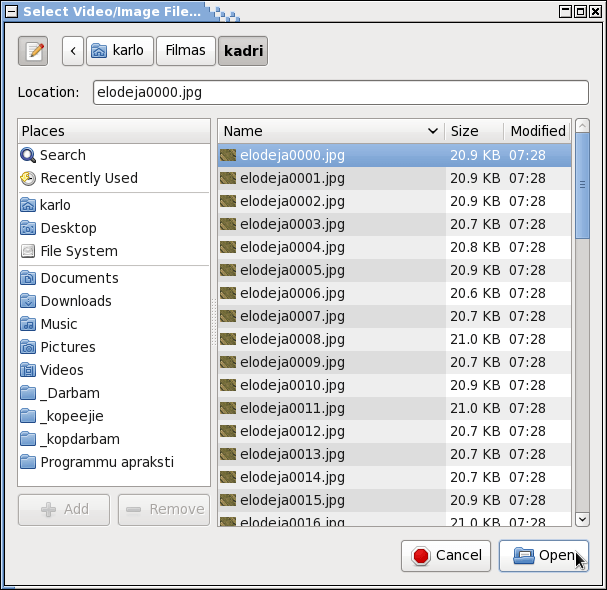Image resolution: width=607 pixels, height=590 pixels.
Task: Open the Programmu apraksti bookmark
Action: tap(114, 462)
